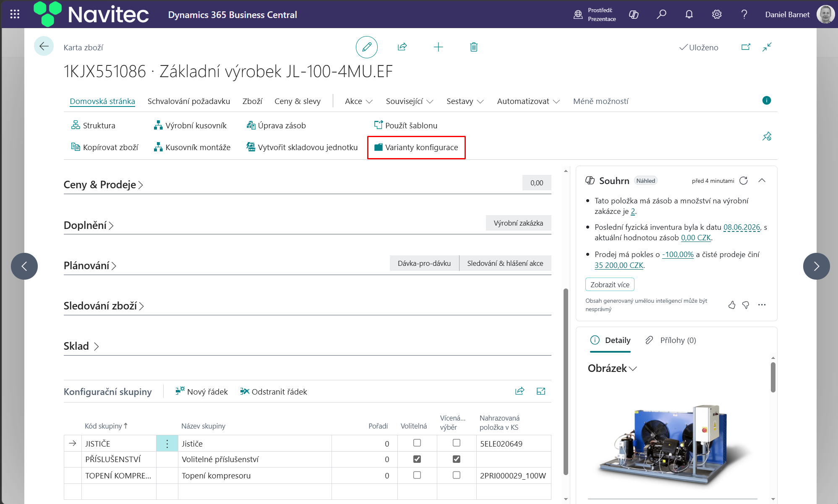
Task: Toggle Vícenásobný výběr for JISTIČE row
Action: (457, 443)
